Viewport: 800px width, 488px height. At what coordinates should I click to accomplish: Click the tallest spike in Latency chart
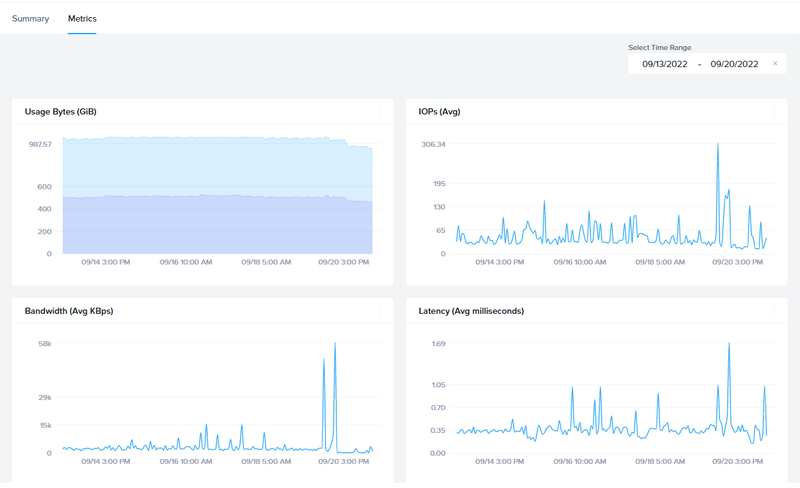point(728,345)
